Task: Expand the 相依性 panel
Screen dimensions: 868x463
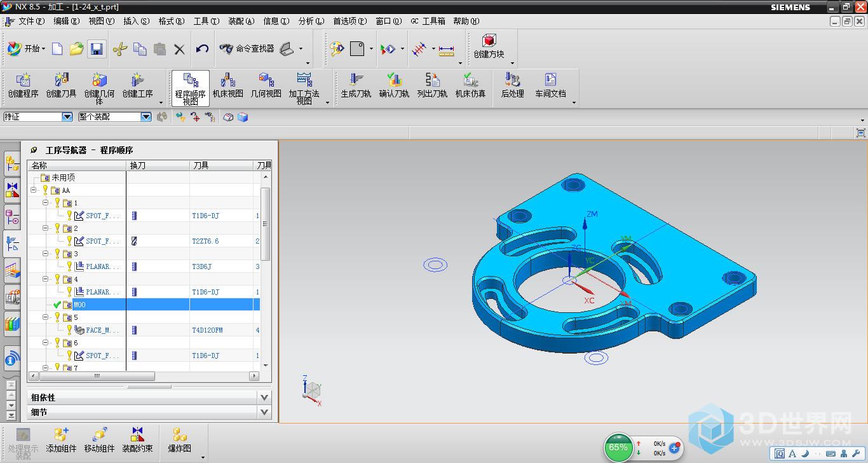Action: pos(265,397)
